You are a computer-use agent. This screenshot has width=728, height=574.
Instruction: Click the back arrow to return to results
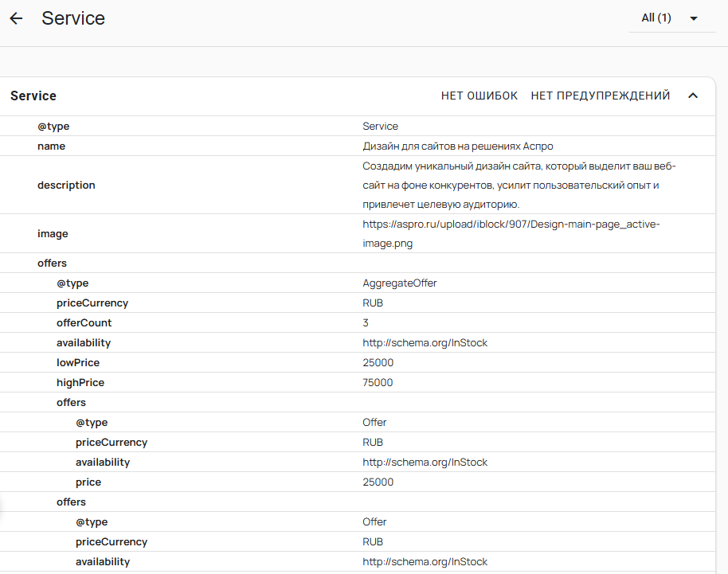[x=16, y=18]
